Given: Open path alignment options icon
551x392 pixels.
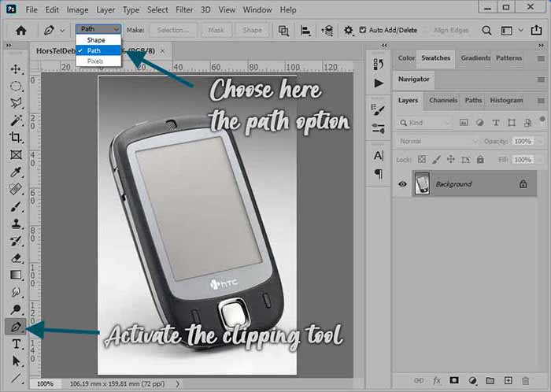Looking at the screenshot, I should (x=305, y=31).
